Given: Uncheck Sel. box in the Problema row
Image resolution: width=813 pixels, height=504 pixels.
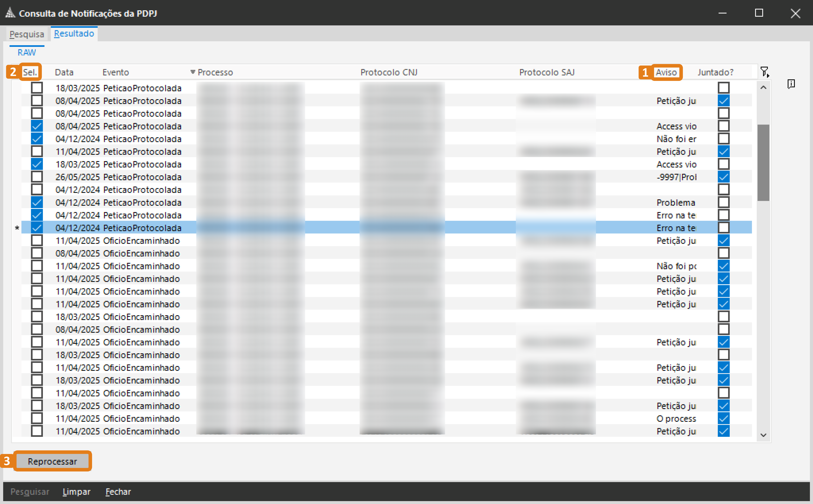Looking at the screenshot, I should (x=37, y=202).
